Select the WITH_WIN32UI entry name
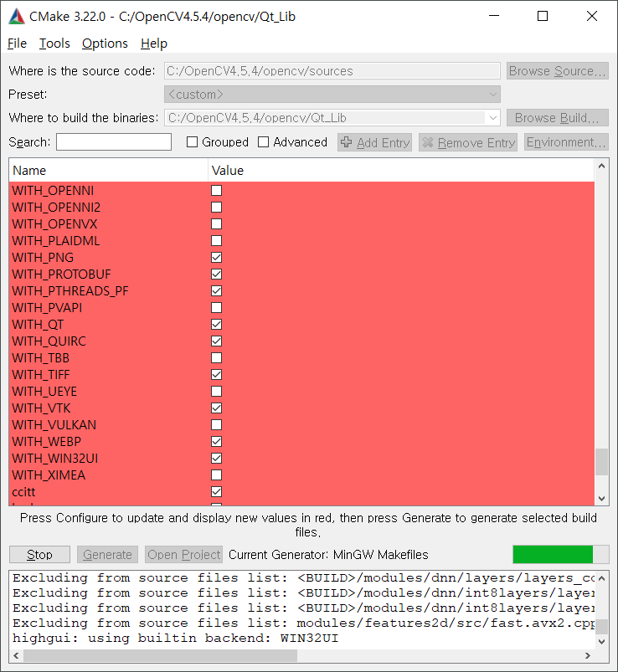This screenshot has width=618, height=672. (55, 458)
